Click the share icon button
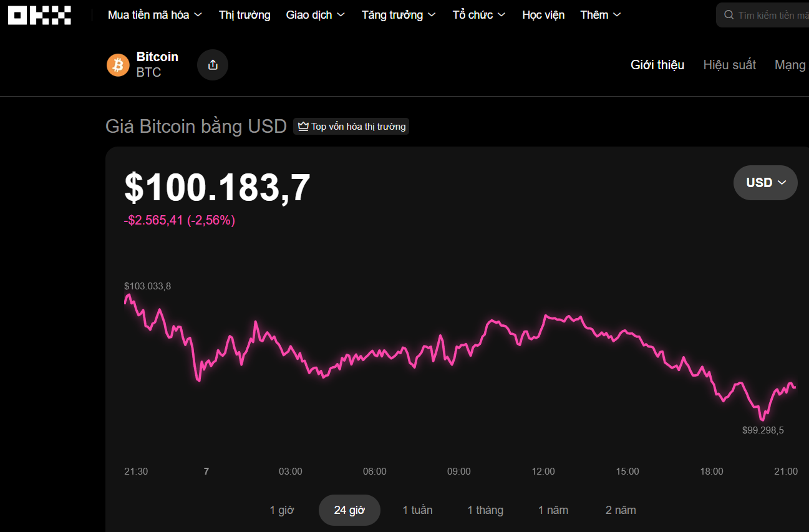The width and height of the screenshot is (809, 532). [213, 65]
